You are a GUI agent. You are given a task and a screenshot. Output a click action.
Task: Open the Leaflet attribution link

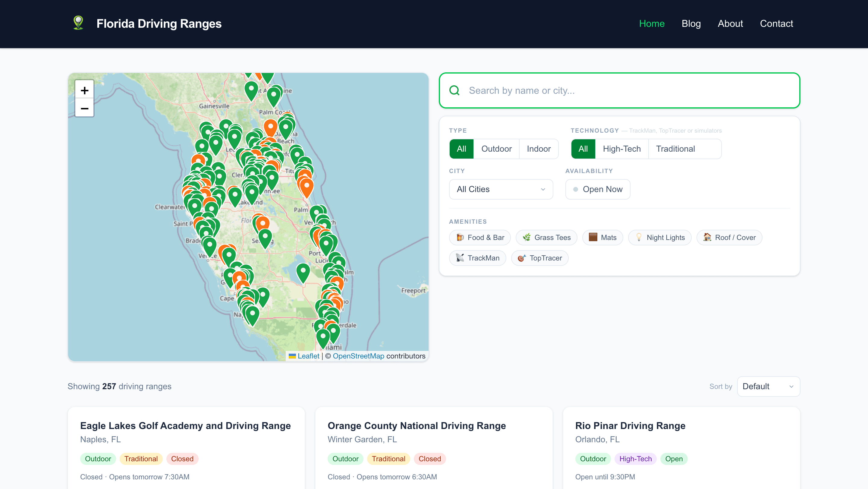coord(308,356)
